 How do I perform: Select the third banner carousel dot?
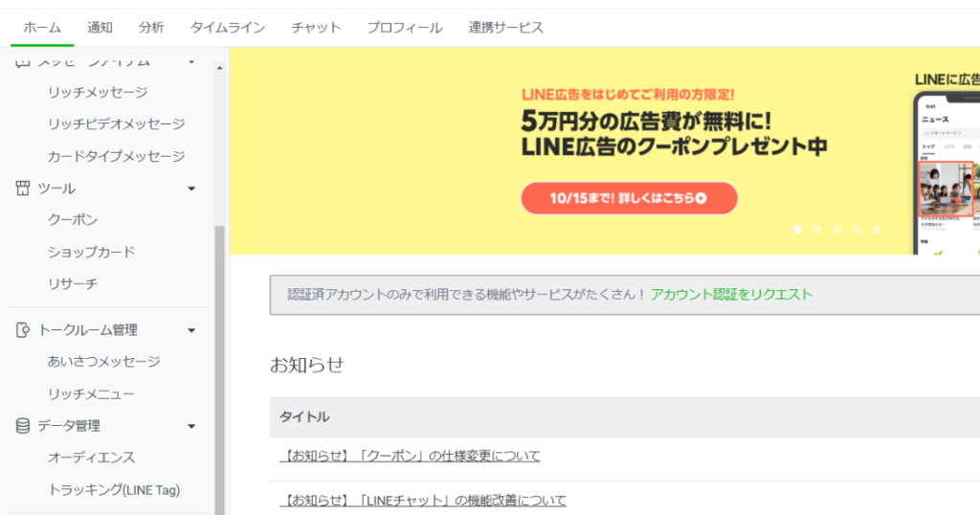click(836, 230)
